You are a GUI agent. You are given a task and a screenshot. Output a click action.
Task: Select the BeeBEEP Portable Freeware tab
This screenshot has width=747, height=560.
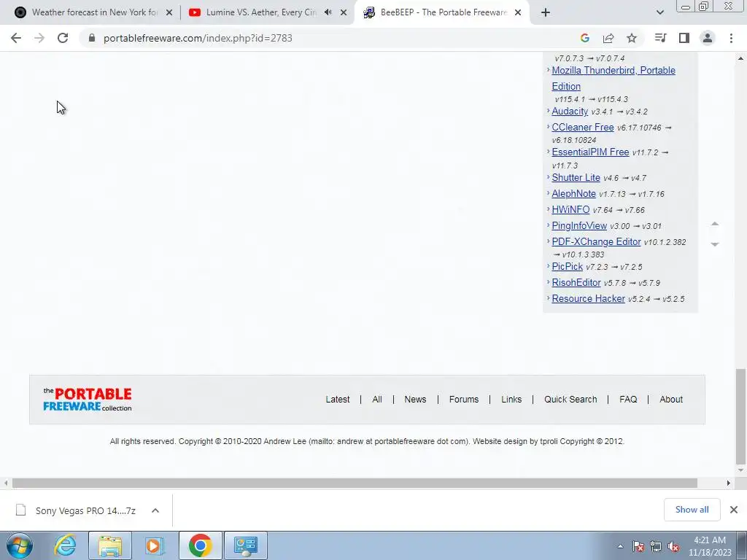click(443, 12)
